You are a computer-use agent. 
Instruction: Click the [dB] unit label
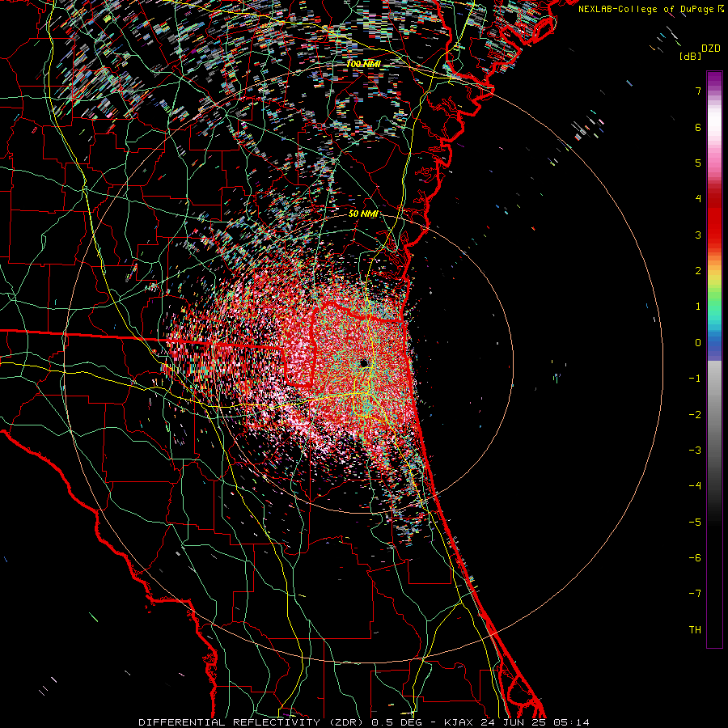coord(690,56)
